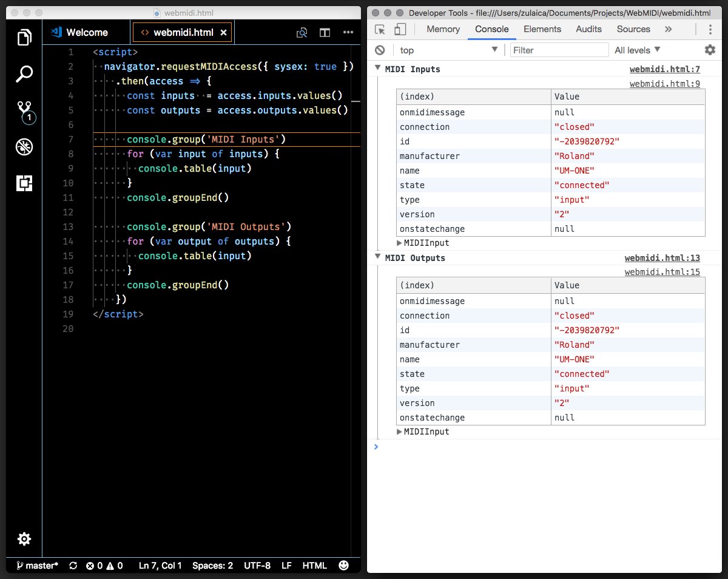Click line number 13 in the editor
The height and width of the screenshot is (579, 728).
(68, 227)
